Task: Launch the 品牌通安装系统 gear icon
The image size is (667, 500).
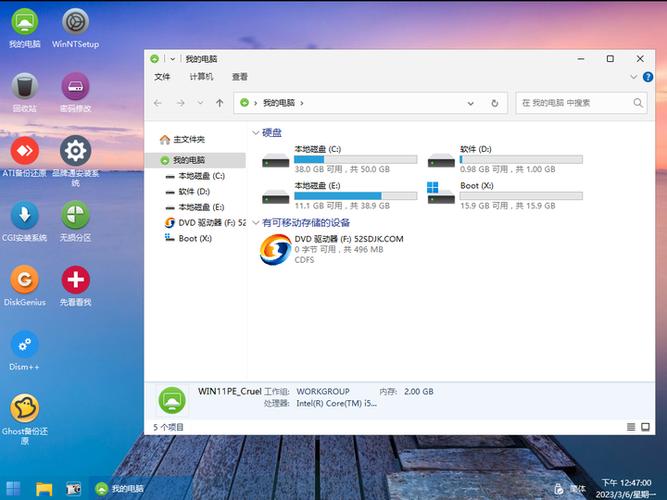Action: [x=75, y=151]
